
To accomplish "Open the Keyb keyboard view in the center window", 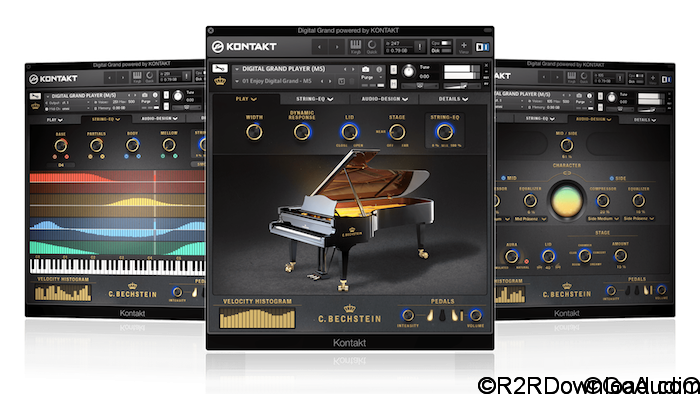I will 355,46.
